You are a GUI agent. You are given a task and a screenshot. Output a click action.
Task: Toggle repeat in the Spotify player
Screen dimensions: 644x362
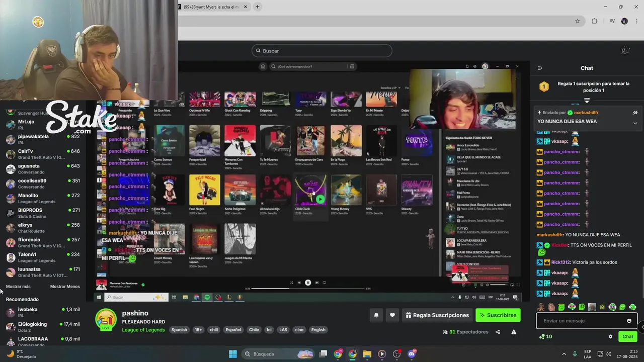tap(325, 283)
